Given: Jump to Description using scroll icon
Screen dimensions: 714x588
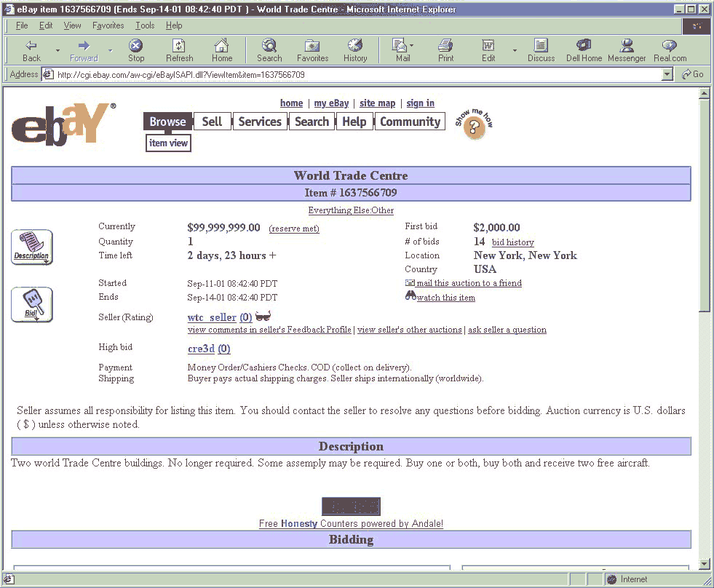Looking at the screenshot, I should (32, 247).
